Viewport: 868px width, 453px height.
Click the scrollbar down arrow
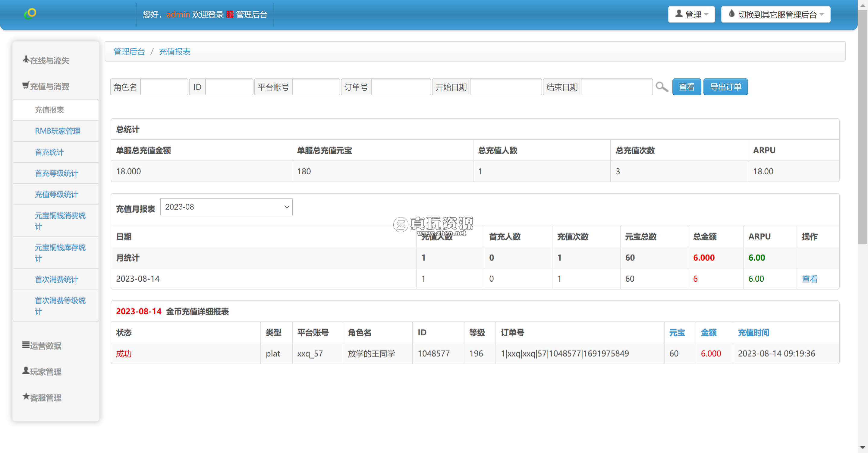pos(863,448)
